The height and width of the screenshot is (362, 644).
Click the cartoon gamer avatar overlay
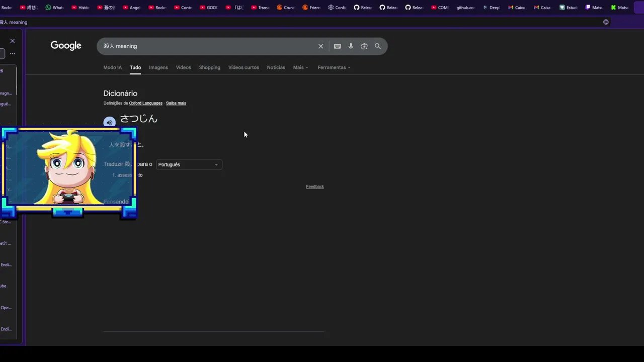[x=68, y=173]
